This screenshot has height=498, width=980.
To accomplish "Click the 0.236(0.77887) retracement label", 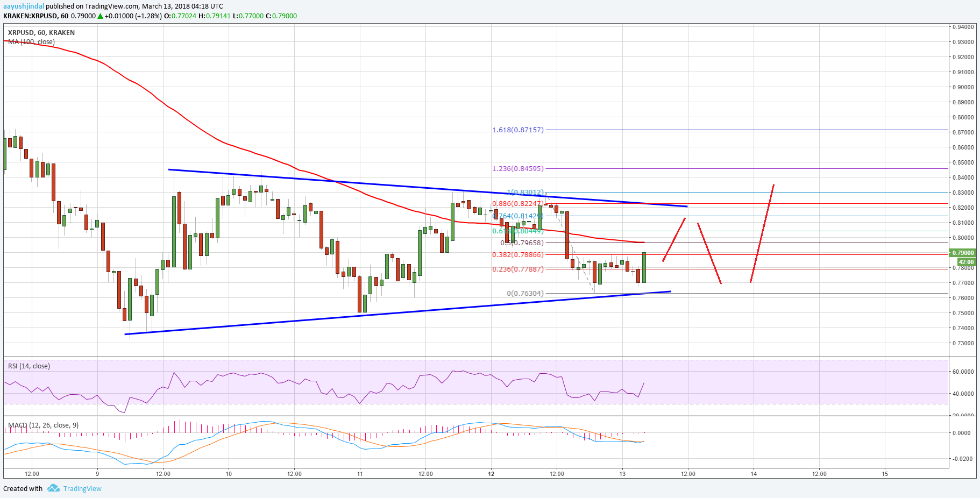I will [518, 269].
